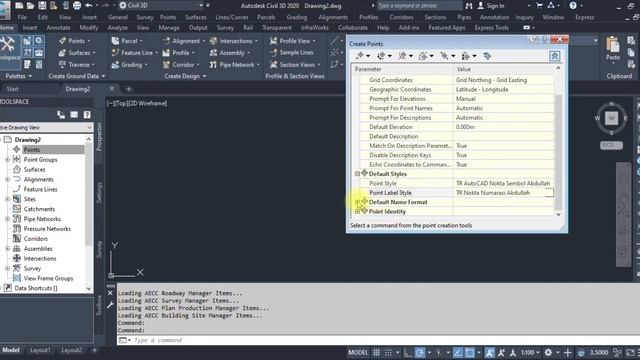The width and height of the screenshot is (640, 360).
Task: Click the Corridor ribbon tool
Action: [181, 64]
